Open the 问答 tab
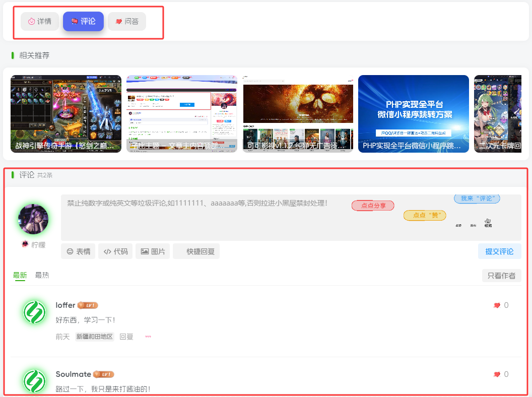This screenshot has height=397, width=532. click(x=126, y=21)
